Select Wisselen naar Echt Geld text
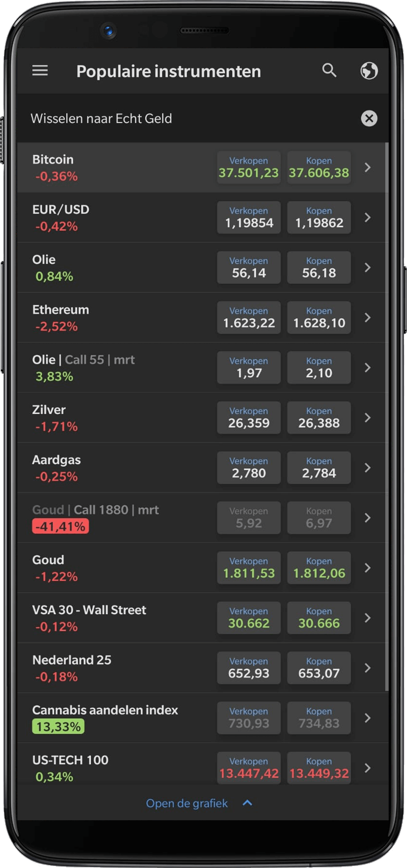Image resolution: width=407 pixels, height=868 pixels. tap(101, 119)
